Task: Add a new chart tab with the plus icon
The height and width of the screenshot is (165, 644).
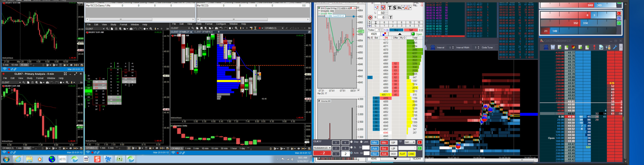Action: 219,32
